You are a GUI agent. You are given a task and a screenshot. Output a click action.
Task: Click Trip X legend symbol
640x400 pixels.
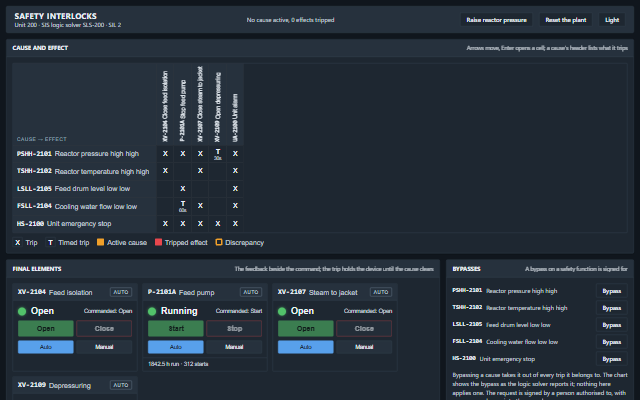pos(18,242)
